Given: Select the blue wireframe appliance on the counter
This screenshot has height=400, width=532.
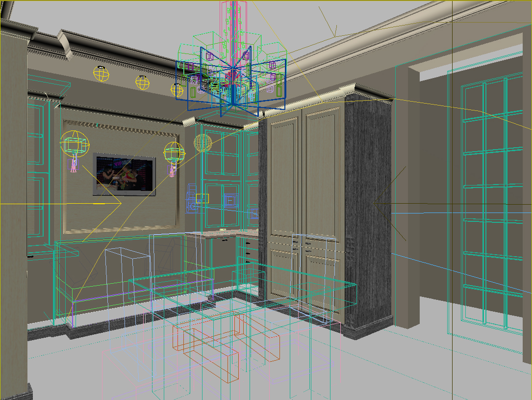Looking at the screenshot, I should click(229, 200).
